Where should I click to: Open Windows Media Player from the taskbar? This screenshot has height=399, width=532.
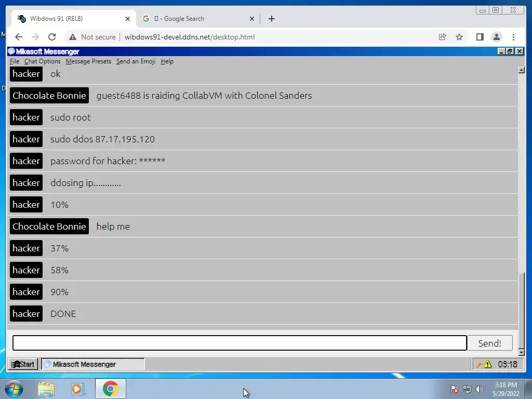pyautogui.click(x=77, y=389)
